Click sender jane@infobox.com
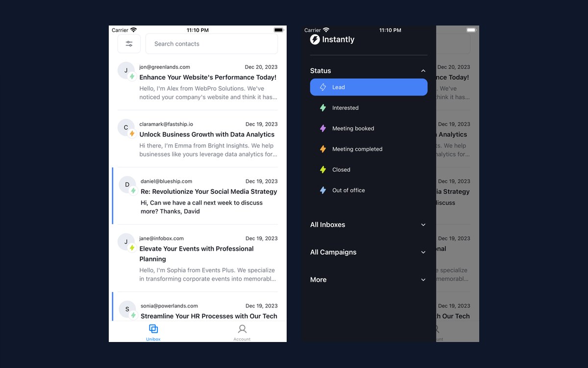 pos(161,238)
